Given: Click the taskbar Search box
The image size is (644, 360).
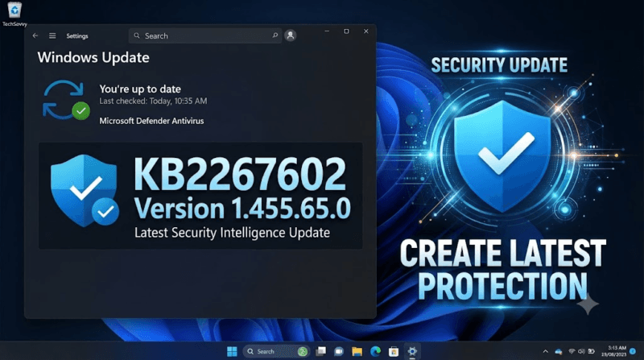Looking at the screenshot, I should coord(276,351).
